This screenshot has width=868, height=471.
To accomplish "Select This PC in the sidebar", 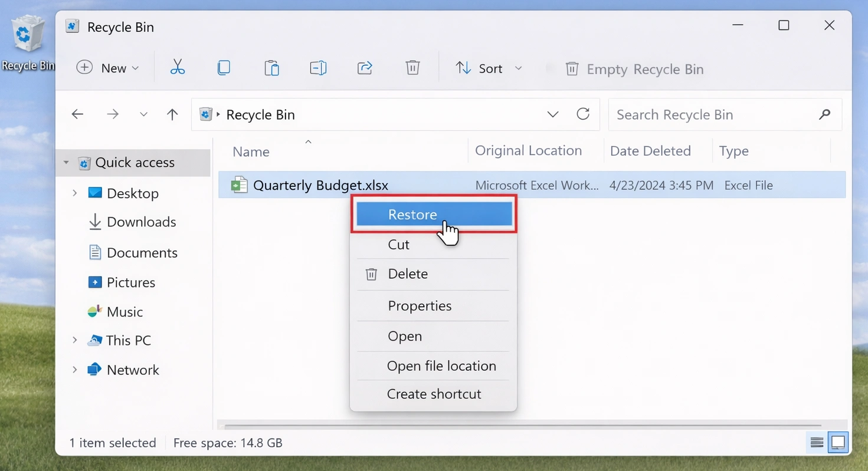I will [128, 340].
